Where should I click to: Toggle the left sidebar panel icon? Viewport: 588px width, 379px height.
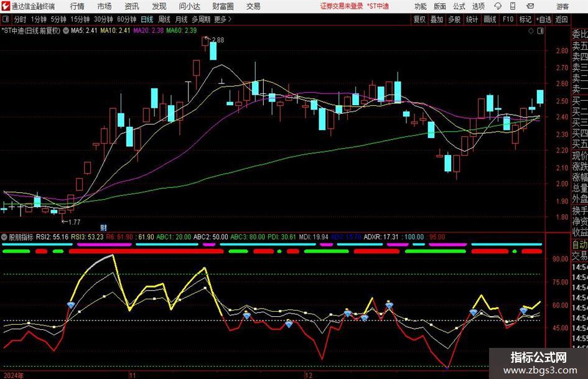point(5,19)
